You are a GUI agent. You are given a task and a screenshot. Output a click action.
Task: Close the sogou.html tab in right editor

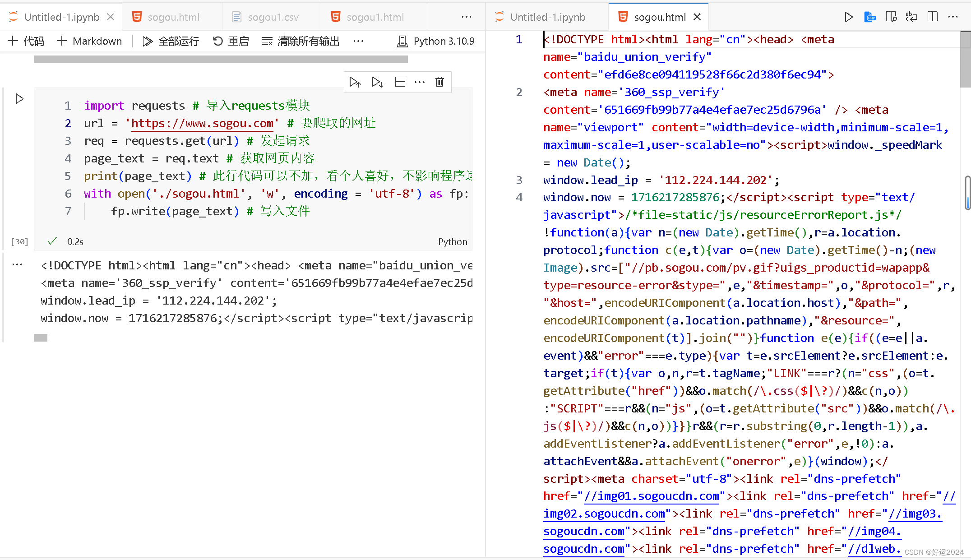coord(697,17)
